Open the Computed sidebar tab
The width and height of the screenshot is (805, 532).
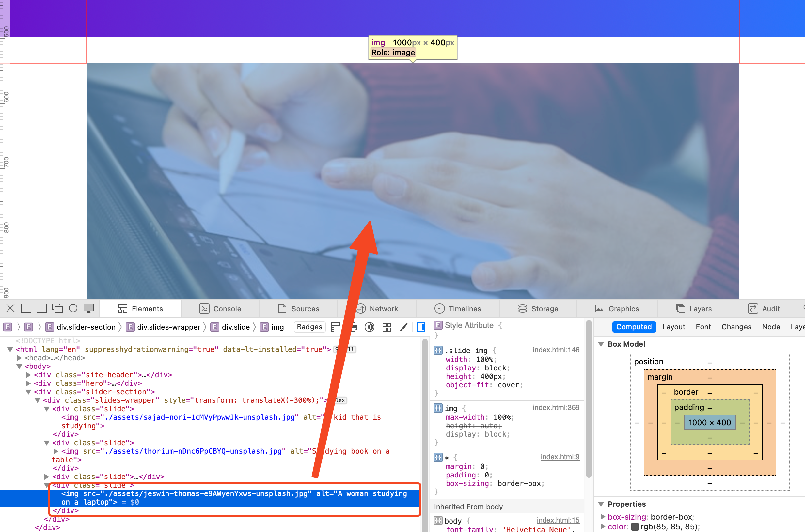tap(634, 327)
